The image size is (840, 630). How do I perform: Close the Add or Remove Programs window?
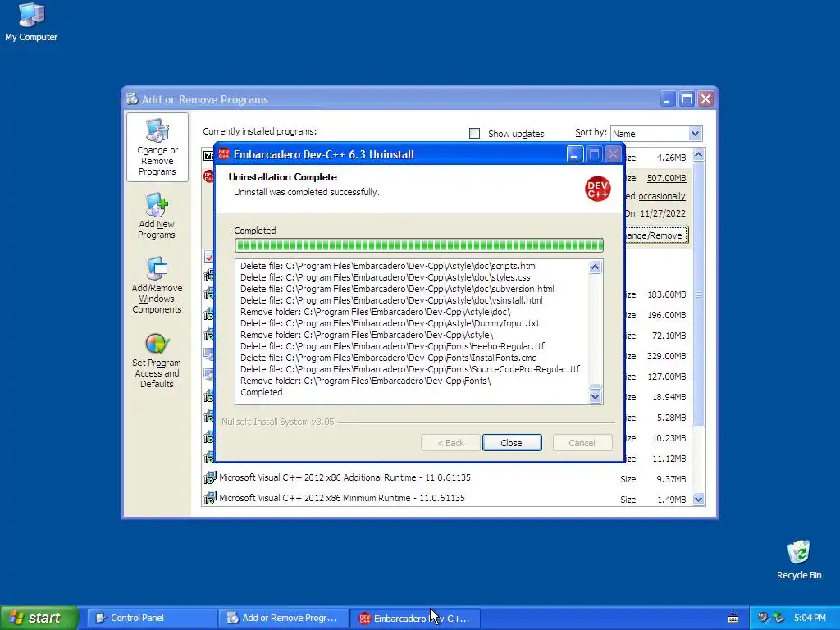pos(706,99)
